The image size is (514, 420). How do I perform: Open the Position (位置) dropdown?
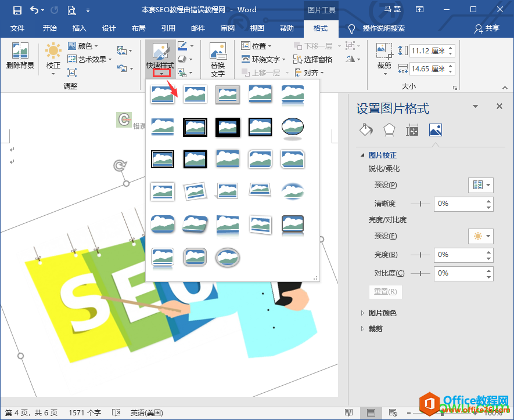pos(256,46)
